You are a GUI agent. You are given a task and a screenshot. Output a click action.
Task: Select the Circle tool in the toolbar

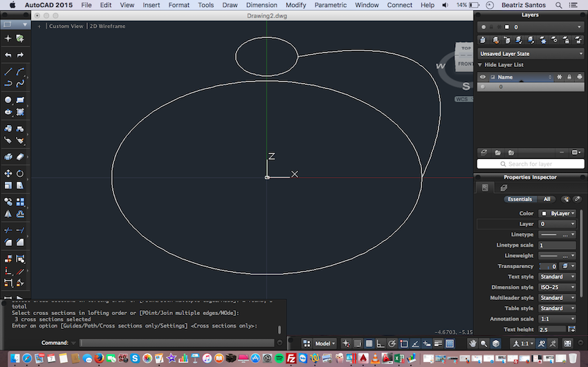8,100
